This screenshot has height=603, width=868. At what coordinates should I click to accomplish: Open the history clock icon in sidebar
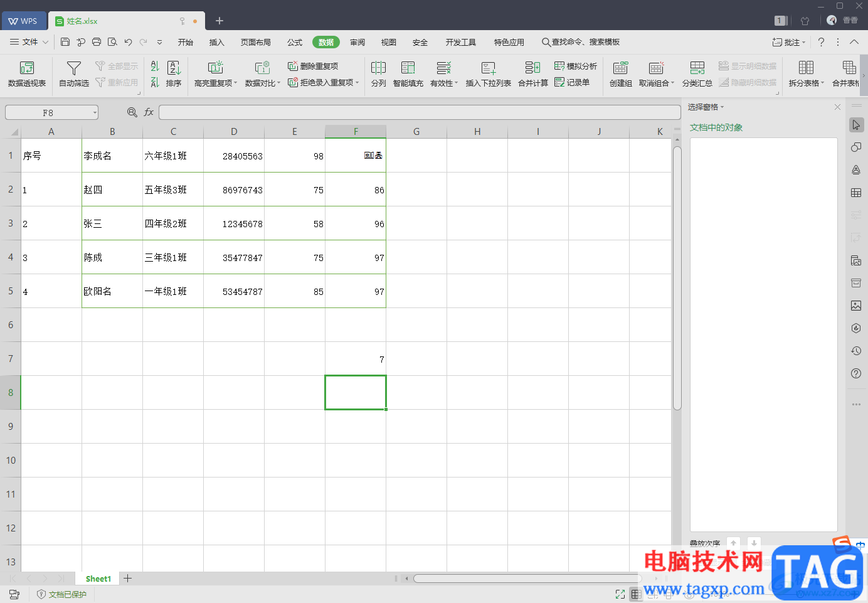click(x=856, y=351)
